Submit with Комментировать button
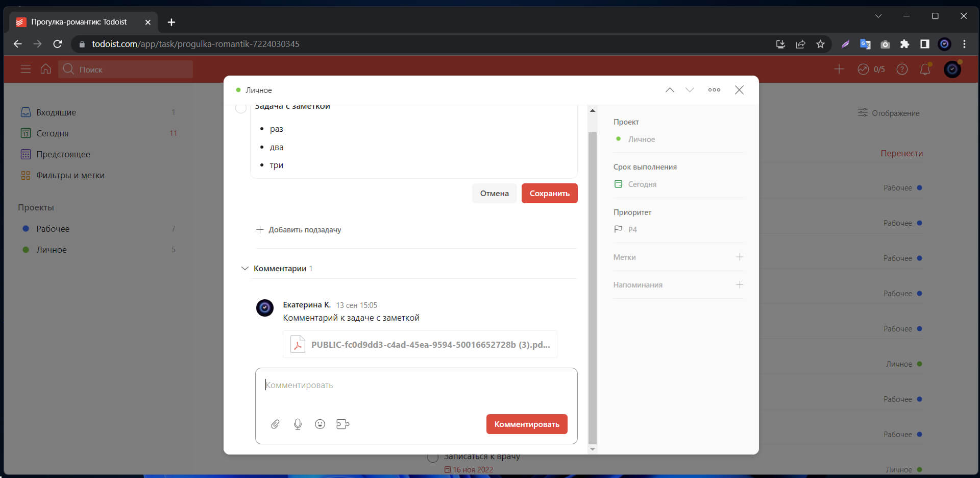The width and height of the screenshot is (980, 478). click(527, 424)
